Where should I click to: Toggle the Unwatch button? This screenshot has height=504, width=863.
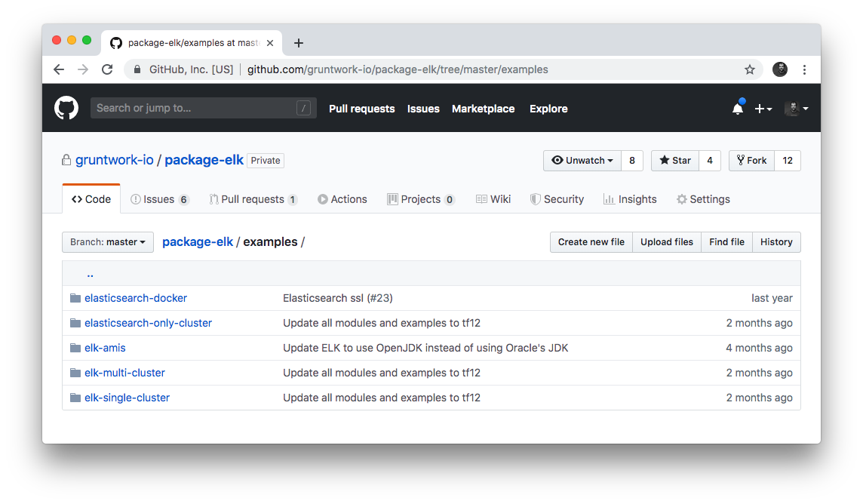tap(582, 161)
